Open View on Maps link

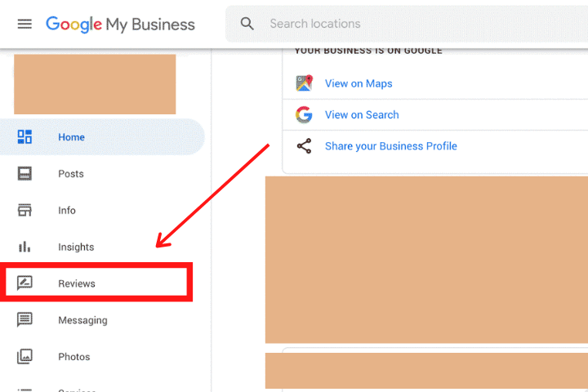tap(359, 83)
